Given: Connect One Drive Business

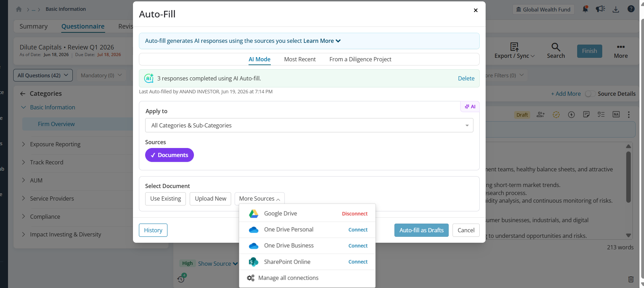Looking at the screenshot, I should tap(358, 246).
